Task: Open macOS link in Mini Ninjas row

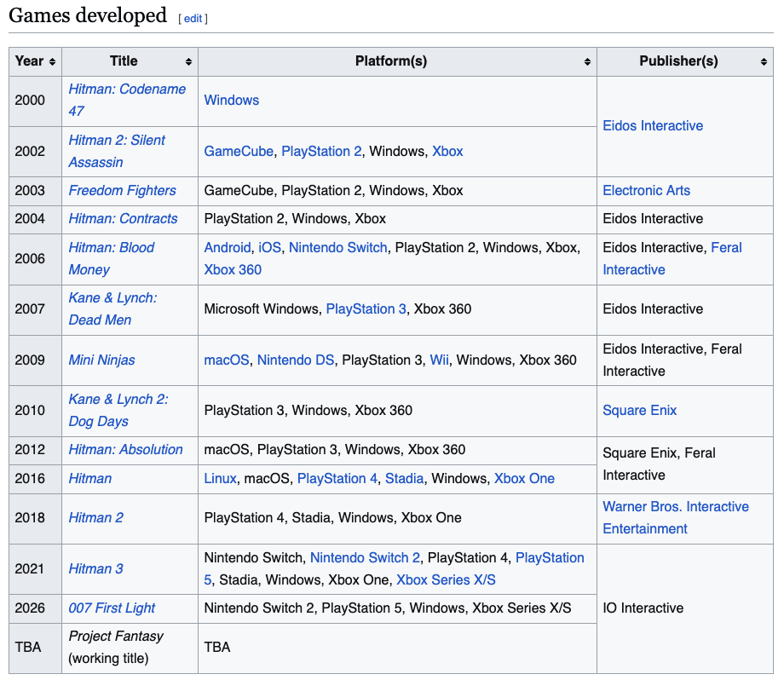Action: click(x=227, y=360)
